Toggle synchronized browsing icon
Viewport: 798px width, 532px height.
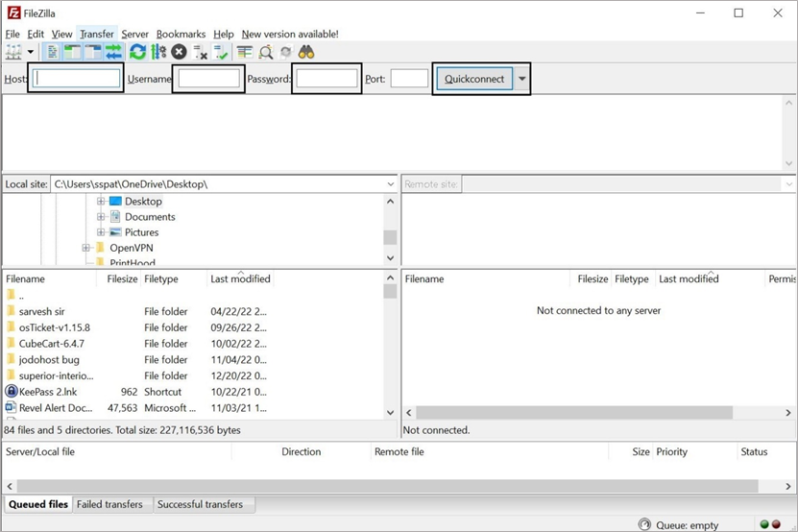[x=285, y=52]
